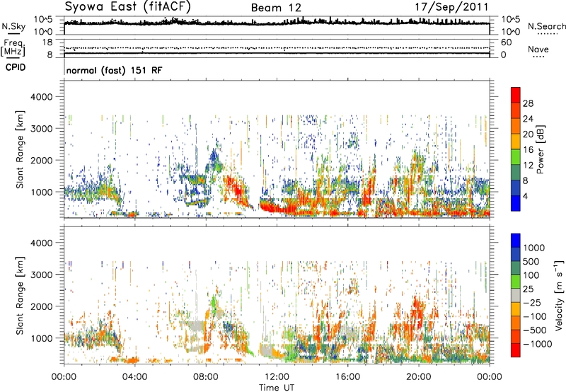This screenshot has width=566, height=392.
Task: Select the "12:00" time tick label
Action: [277, 377]
